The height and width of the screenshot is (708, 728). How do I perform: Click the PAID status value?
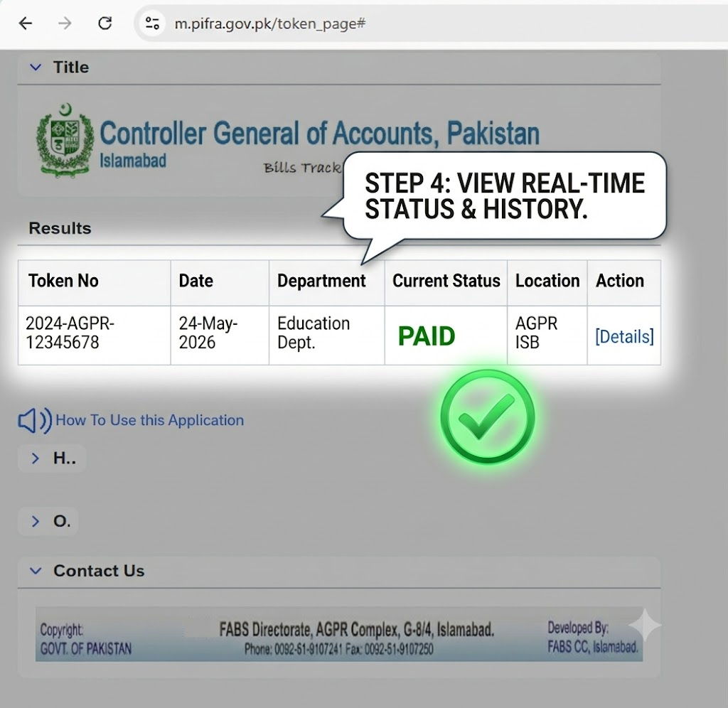click(x=427, y=336)
